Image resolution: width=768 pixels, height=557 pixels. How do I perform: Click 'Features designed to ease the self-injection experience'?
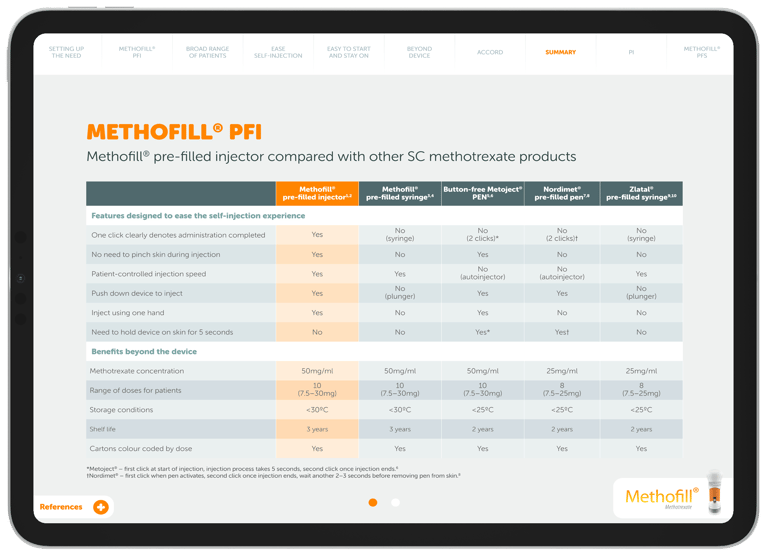[198, 216]
